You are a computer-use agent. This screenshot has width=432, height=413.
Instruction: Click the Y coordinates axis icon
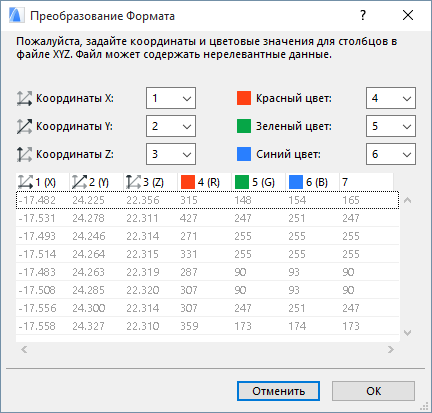(24, 126)
